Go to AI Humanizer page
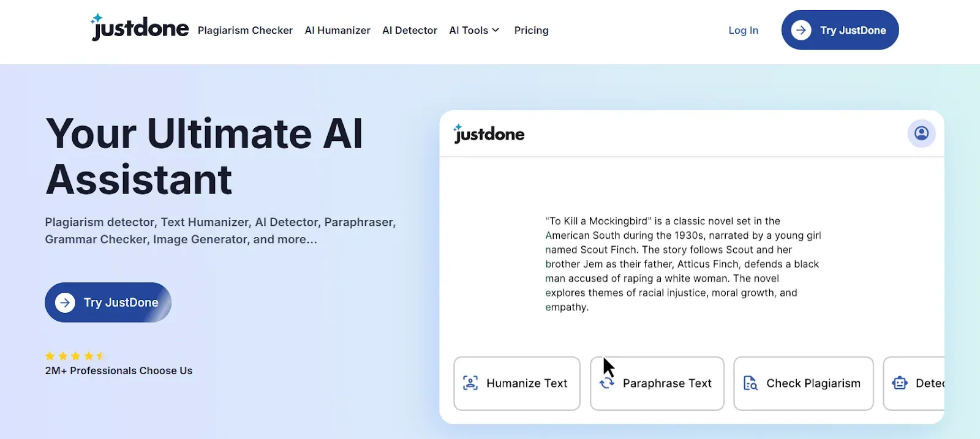 337,30
